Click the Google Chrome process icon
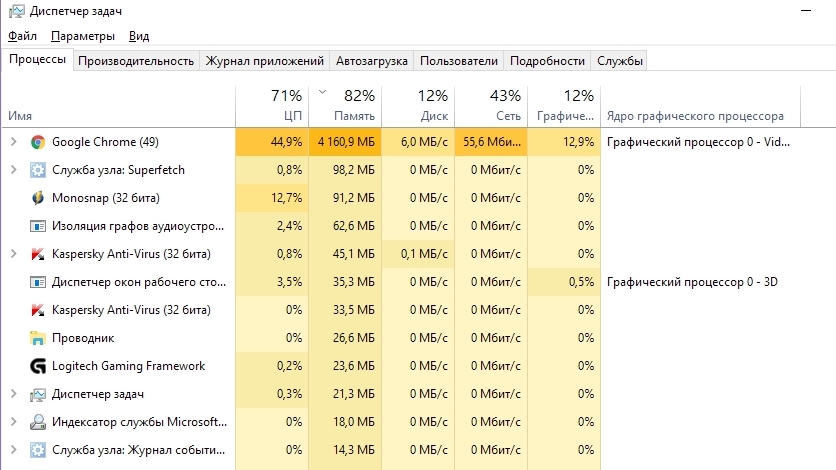Image resolution: width=836 pixels, height=470 pixels. click(38, 142)
